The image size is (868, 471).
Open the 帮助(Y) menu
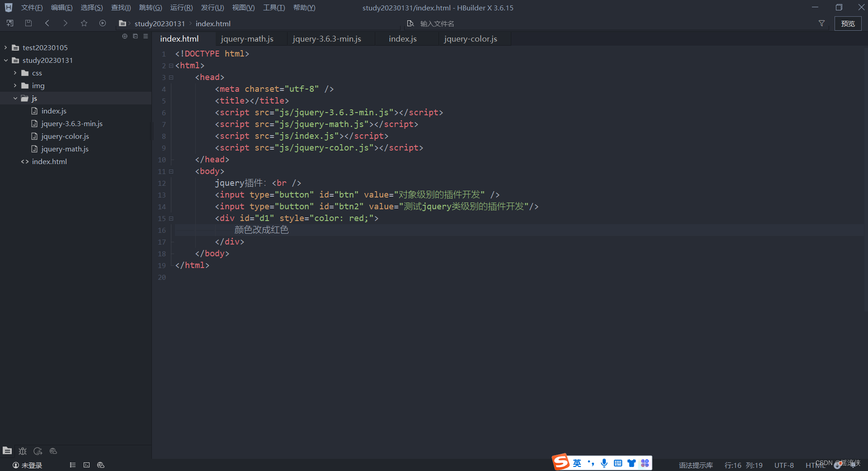(x=304, y=8)
